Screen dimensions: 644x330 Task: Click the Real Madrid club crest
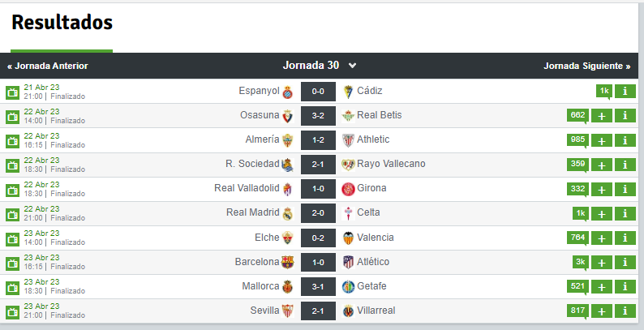coord(287,213)
